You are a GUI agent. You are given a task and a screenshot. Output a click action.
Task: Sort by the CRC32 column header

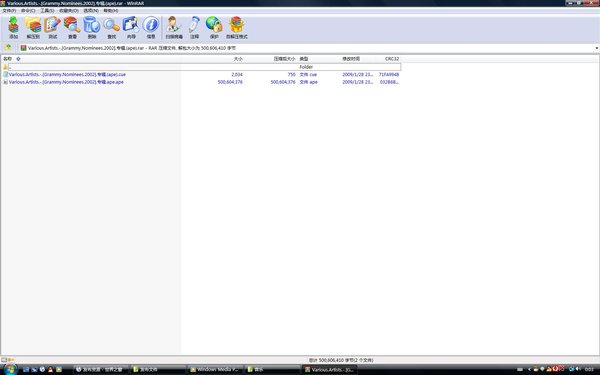392,59
